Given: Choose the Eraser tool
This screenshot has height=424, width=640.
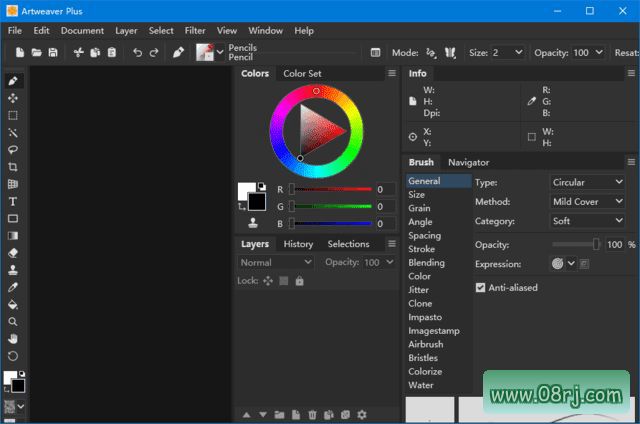Looking at the screenshot, I should [x=13, y=253].
